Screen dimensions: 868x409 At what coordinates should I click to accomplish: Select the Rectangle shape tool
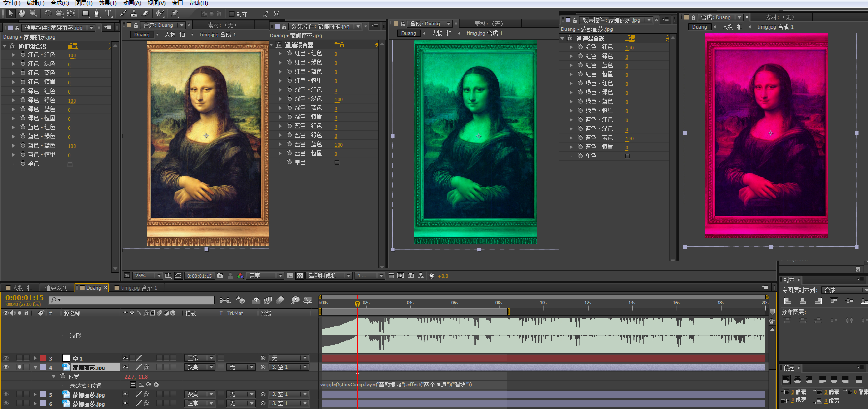86,14
